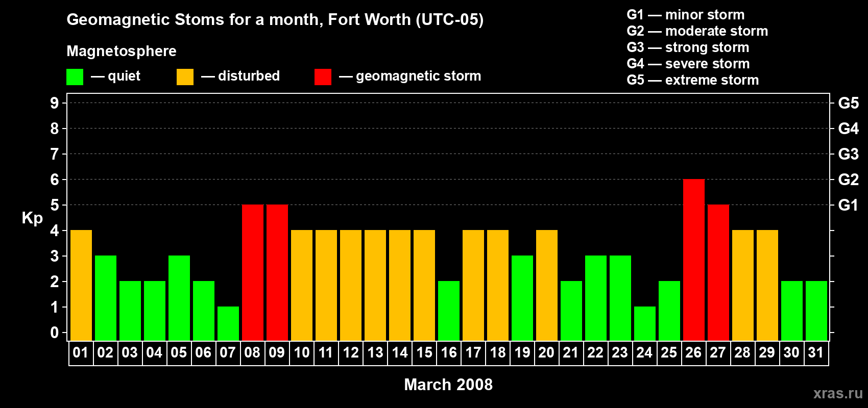The image size is (868, 408).
Task: Click 'G4 — severe storm' legend line
Action: (688, 64)
